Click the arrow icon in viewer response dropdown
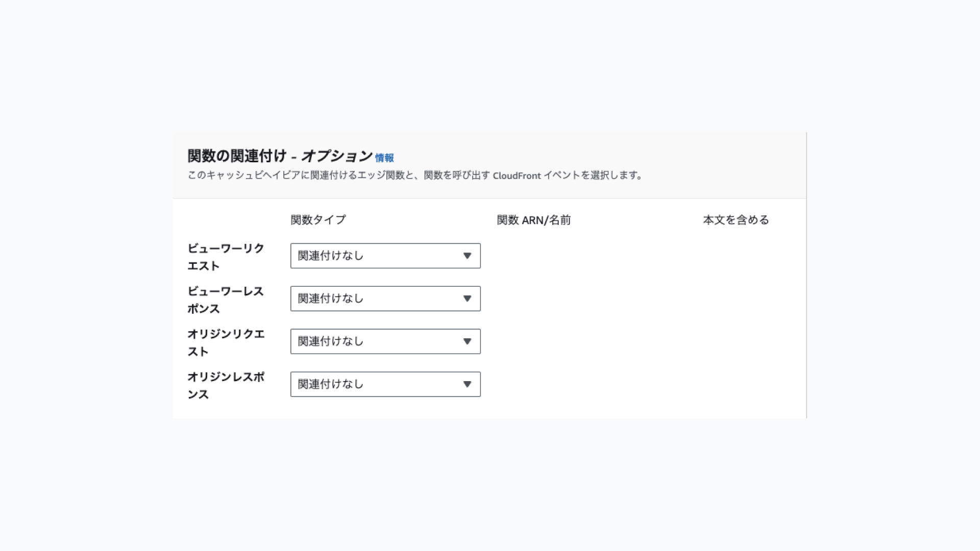The height and width of the screenshot is (551, 980). (467, 298)
